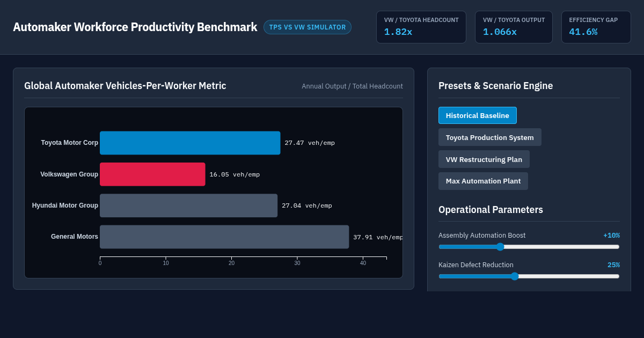Open the Efficiency Gap stat card

tap(596, 27)
